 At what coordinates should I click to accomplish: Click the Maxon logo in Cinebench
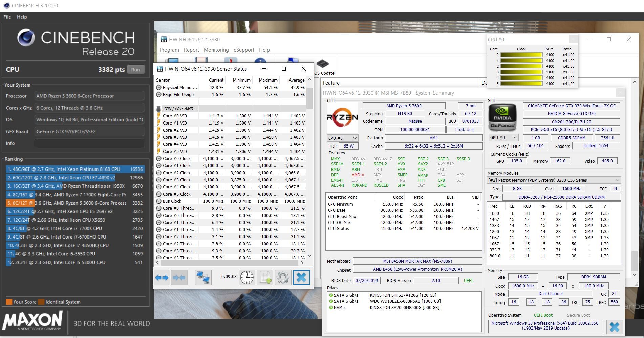(33, 321)
